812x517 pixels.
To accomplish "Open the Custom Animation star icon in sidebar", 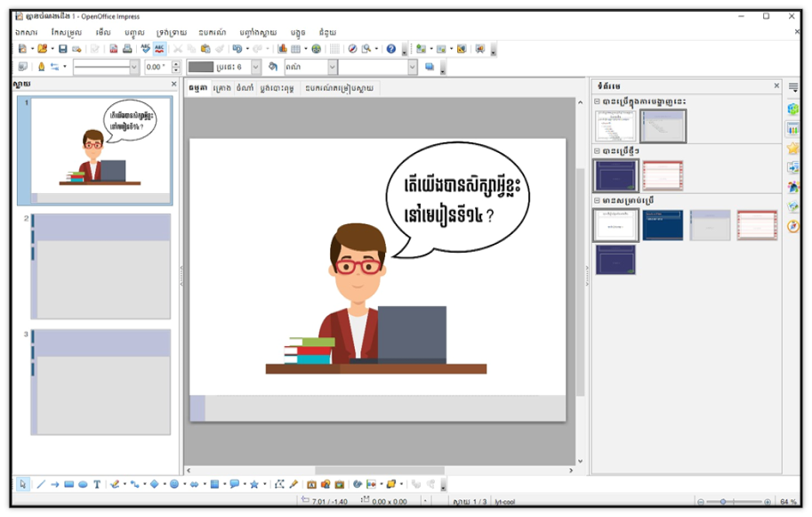I will click(793, 148).
